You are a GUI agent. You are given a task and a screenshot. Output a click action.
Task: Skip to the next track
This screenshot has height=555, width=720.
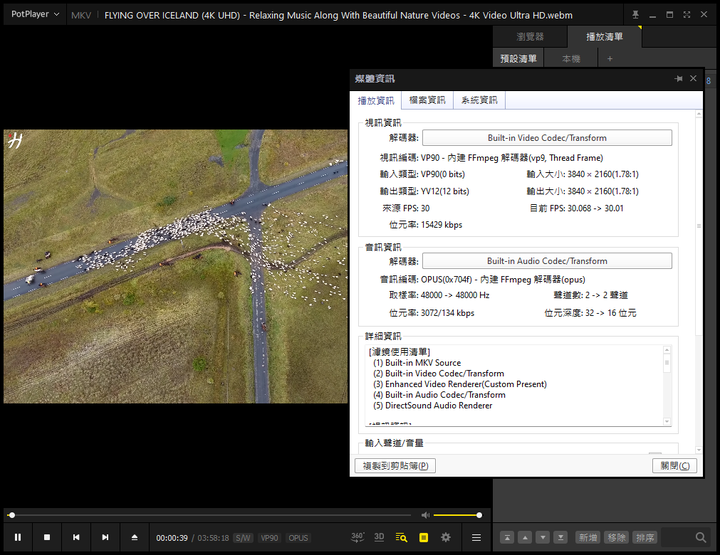click(105, 537)
